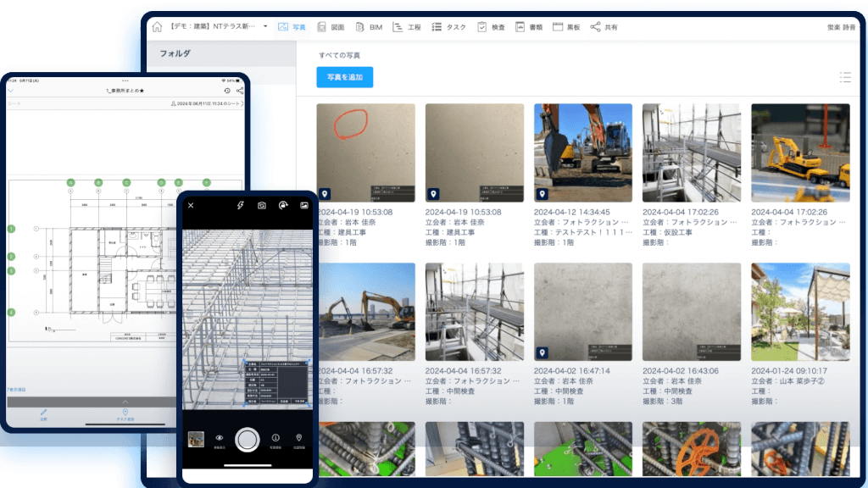Switch to the 図面 drawings tab
This screenshot has width=868, height=488.
click(331, 27)
